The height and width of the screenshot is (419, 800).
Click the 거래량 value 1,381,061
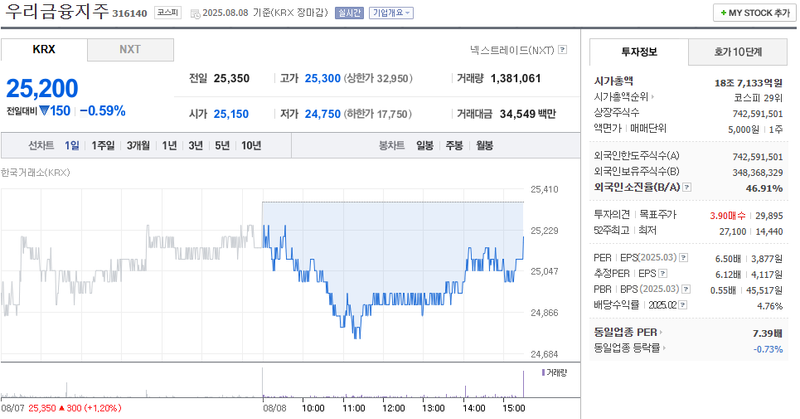click(x=515, y=79)
